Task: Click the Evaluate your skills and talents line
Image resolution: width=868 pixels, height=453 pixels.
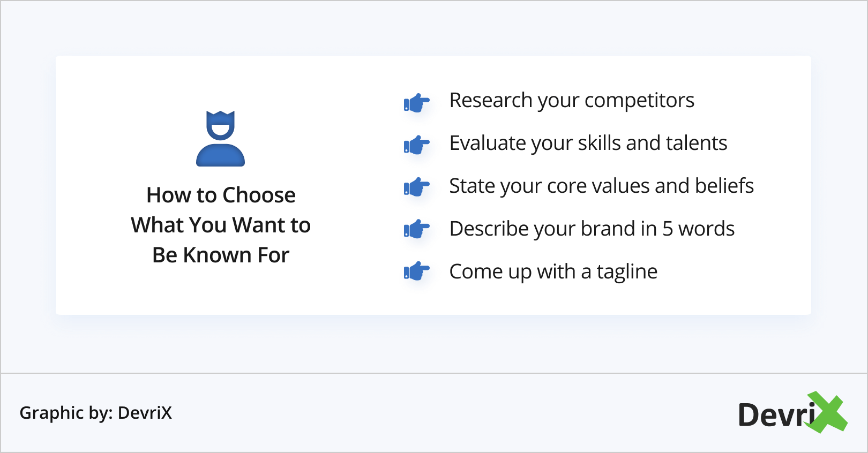Action: [x=588, y=144]
